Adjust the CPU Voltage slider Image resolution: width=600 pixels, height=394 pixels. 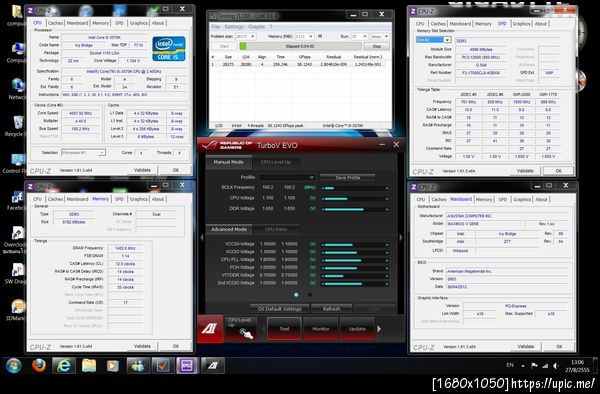point(355,199)
